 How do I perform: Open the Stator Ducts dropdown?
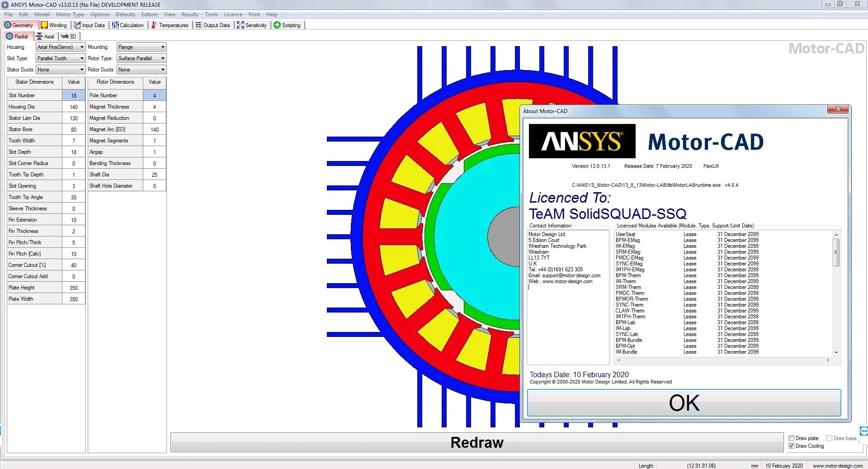[x=61, y=70]
